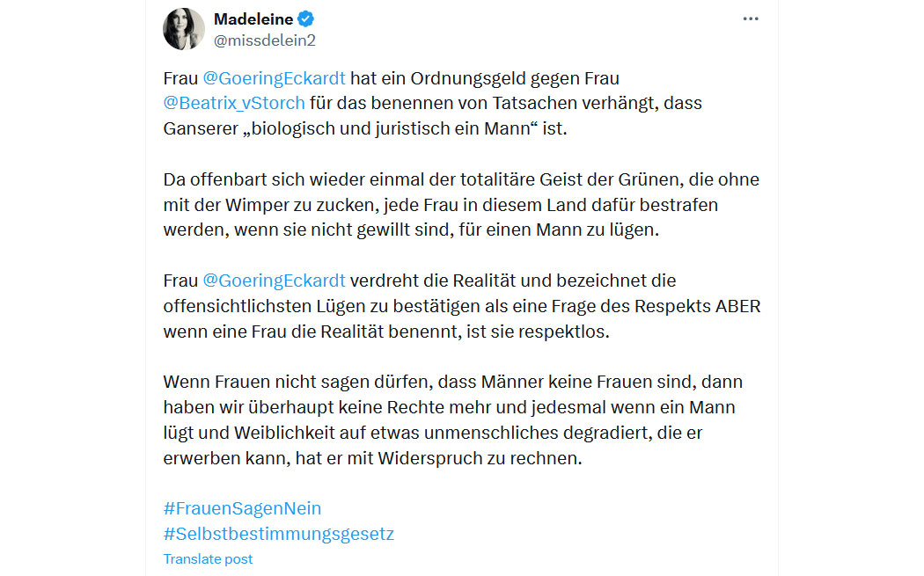924x576 pixels.
Task: Click the line ending 'mit Widerspruch zu rechnen'
Action: (x=372, y=458)
